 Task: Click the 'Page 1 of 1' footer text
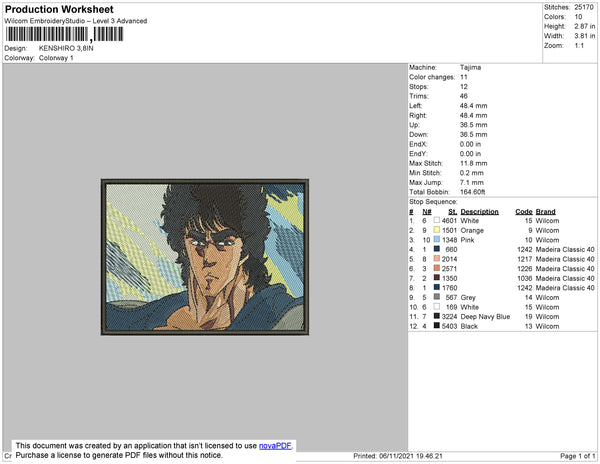pos(578,456)
